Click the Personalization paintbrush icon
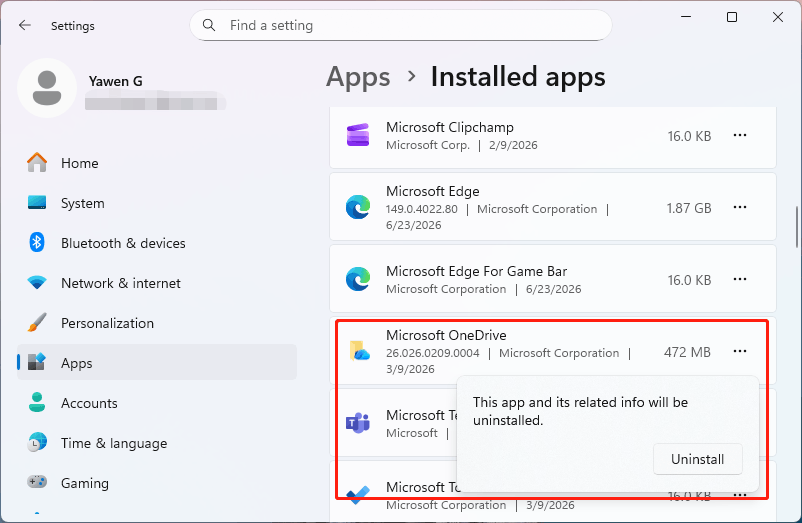This screenshot has height=523, width=802. (37, 323)
